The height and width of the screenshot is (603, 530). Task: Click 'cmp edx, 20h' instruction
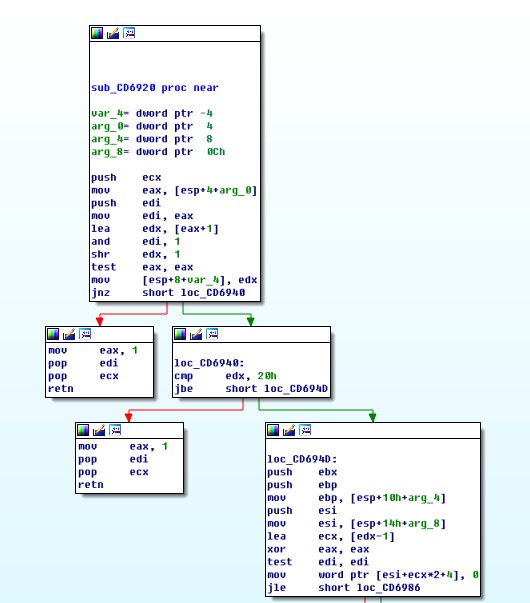click(x=225, y=376)
